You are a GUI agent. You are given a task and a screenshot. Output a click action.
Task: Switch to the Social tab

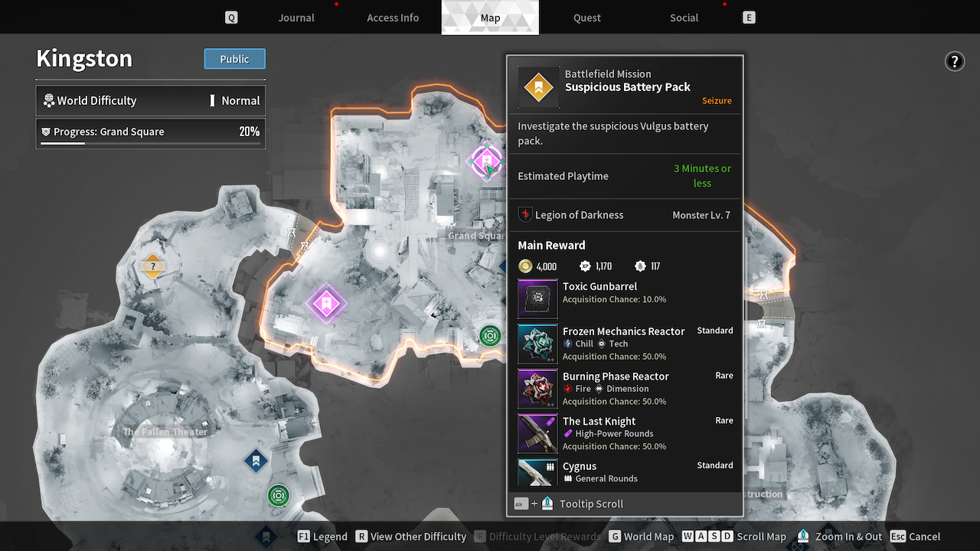[x=684, y=18]
